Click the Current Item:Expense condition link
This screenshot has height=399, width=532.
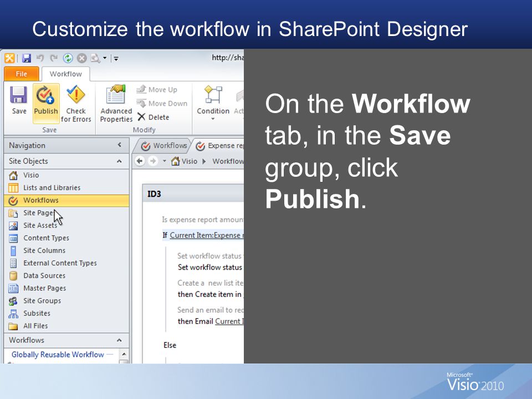[207, 235]
